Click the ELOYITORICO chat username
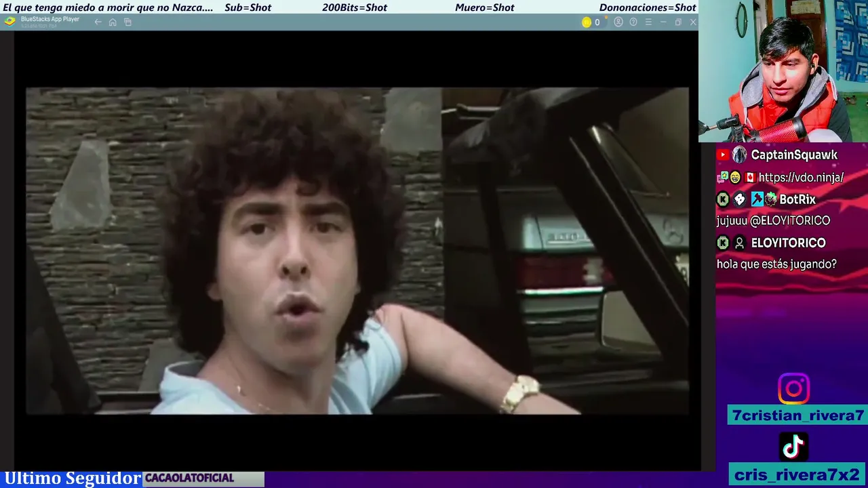The width and height of the screenshot is (868, 488). (x=788, y=243)
